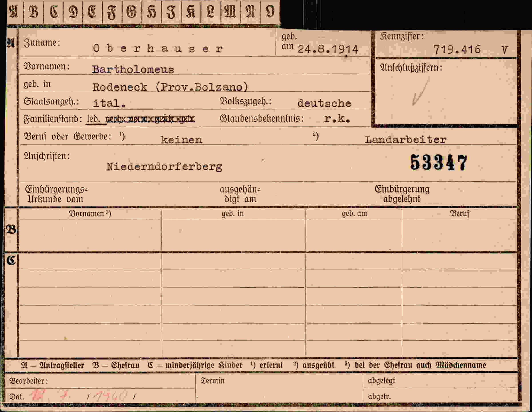
Task: Click the 'Zuname:' field label
Action: (x=42, y=43)
